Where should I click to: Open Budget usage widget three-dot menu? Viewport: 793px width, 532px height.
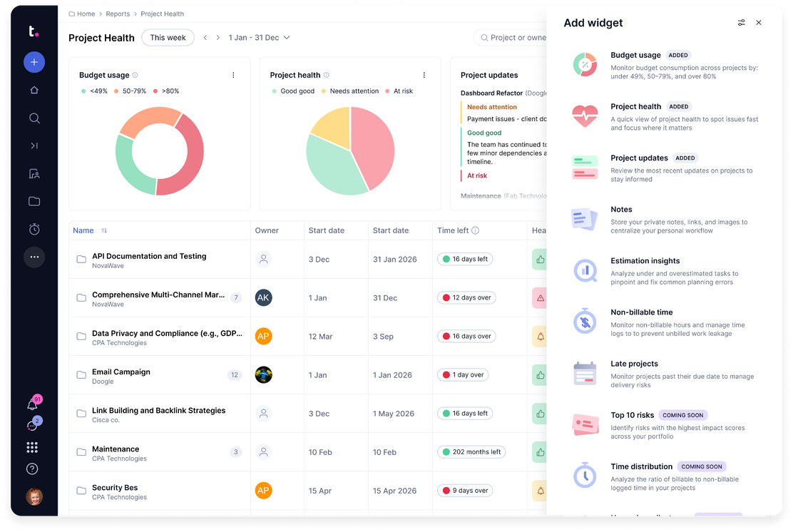[233, 75]
